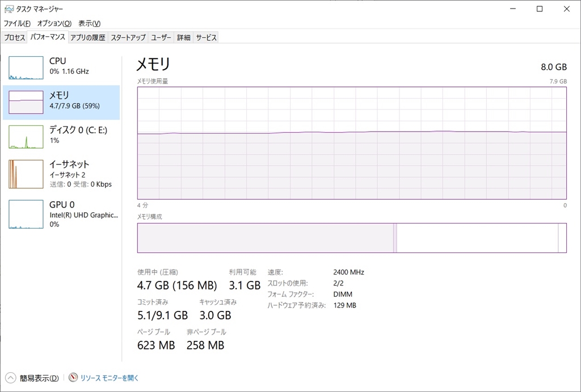581x392 pixels.
Task: Click the Ethernet mini graph thumbnail
Action: click(x=26, y=174)
